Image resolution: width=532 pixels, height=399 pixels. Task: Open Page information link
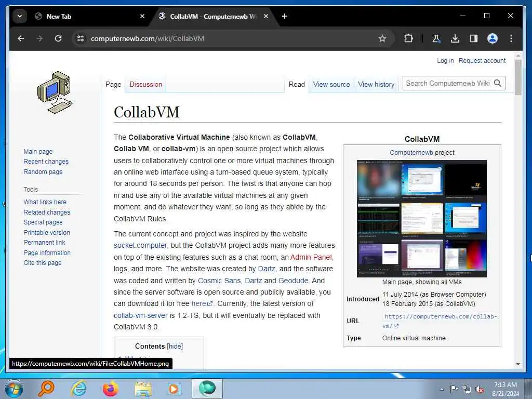coord(47,253)
